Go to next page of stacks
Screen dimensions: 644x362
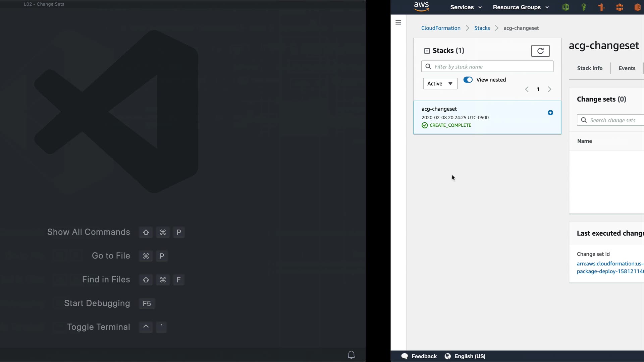point(549,89)
